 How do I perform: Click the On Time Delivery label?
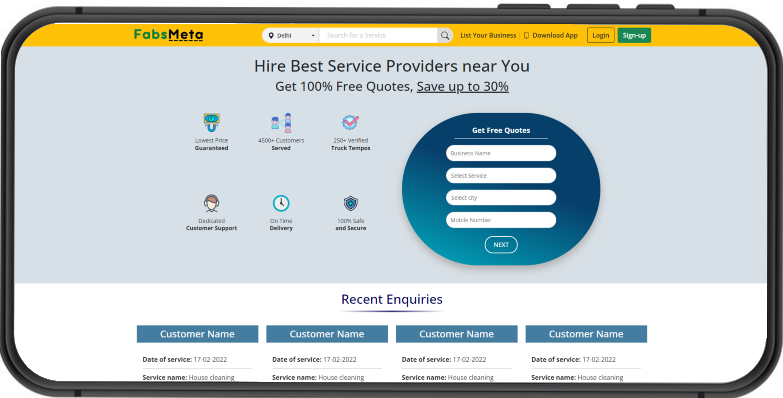(x=281, y=224)
